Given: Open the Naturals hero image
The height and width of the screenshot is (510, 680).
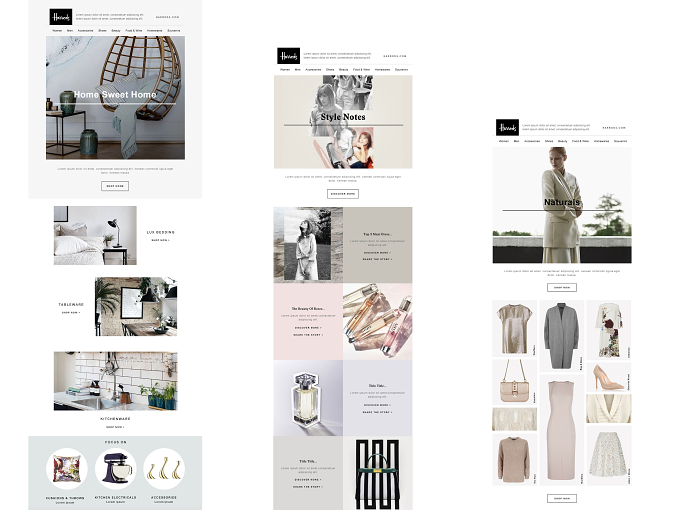Looking at the screenshot, I should click(x=562, y=205).
